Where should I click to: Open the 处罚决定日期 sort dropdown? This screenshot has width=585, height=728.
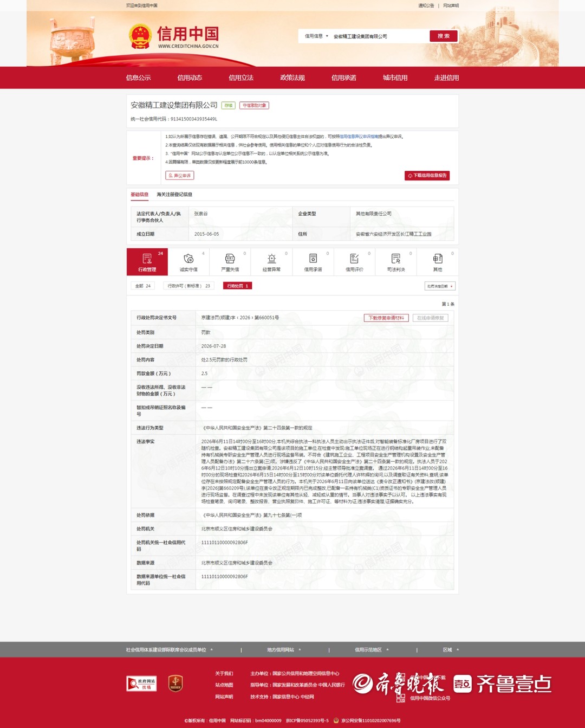point(440,286)
